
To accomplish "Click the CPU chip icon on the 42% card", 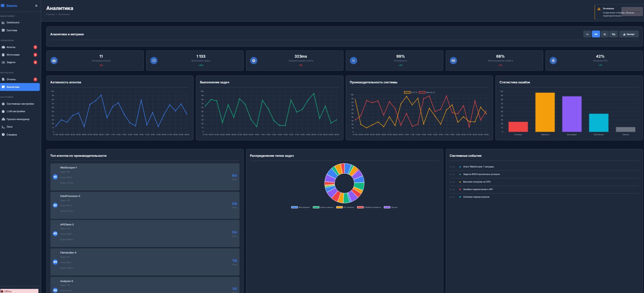I will (x=553, y=61).
